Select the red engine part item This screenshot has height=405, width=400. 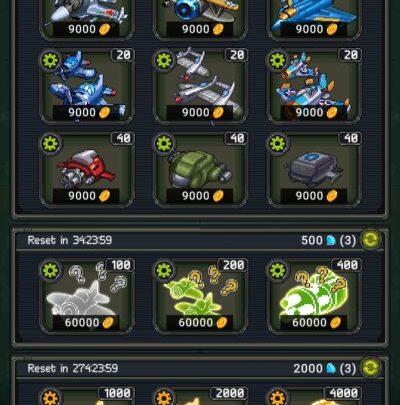point(86,170)
